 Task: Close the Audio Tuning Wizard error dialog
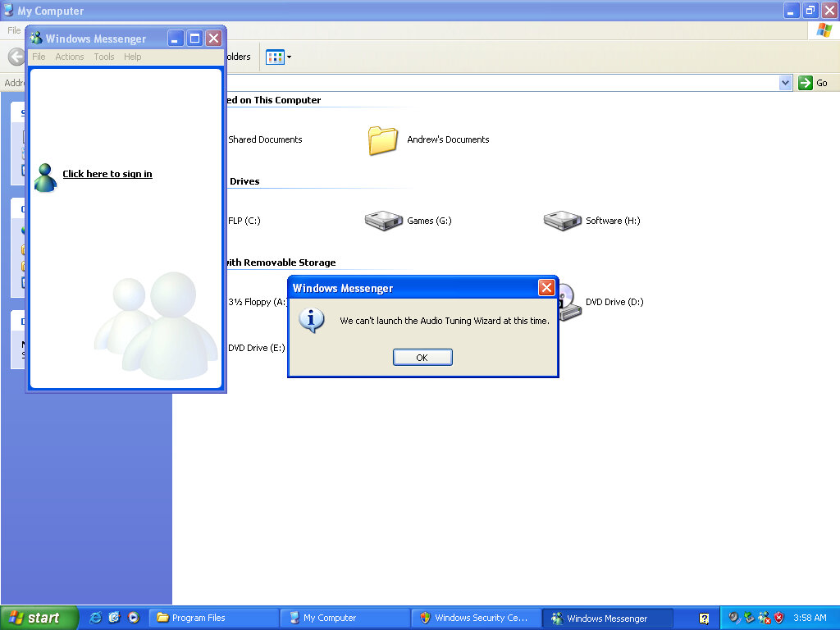click(546, 288)
